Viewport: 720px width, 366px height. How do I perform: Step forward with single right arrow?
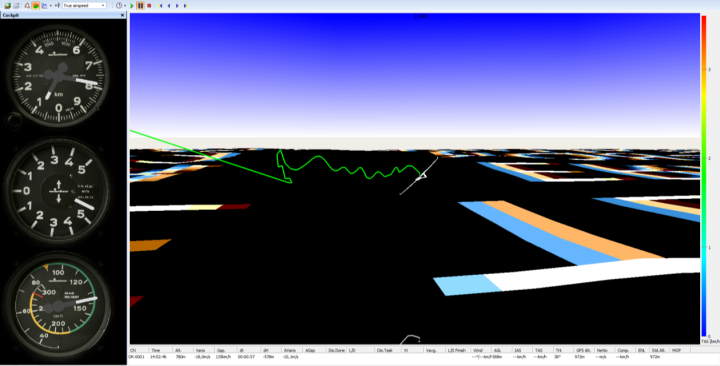(x=177, y=6)
